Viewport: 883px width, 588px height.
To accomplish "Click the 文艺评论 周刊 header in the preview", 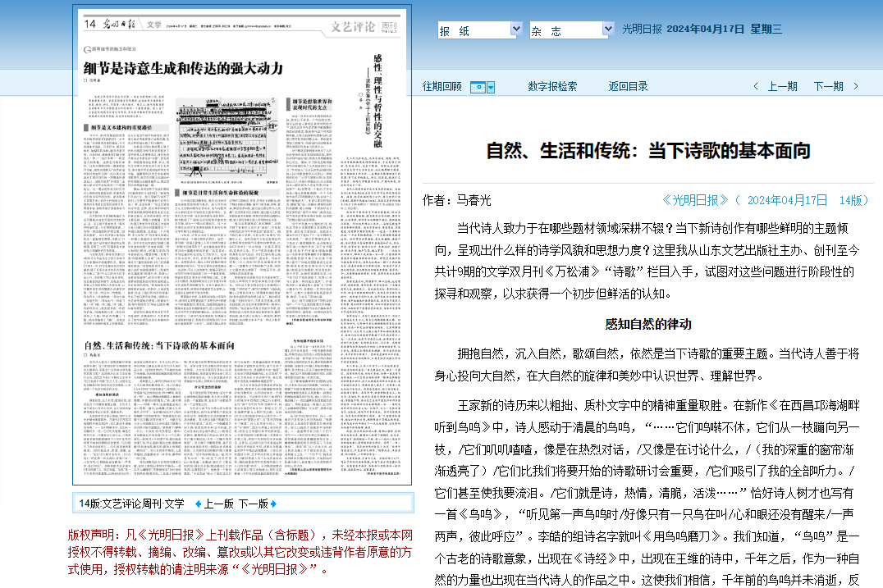I will [x=364, y=27].
